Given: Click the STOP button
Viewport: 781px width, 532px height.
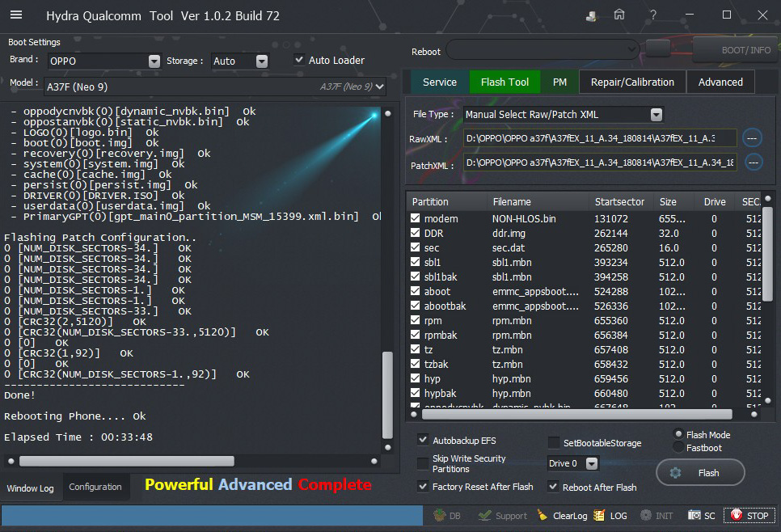Looking at the screenshot, I should tap(749, 516).
